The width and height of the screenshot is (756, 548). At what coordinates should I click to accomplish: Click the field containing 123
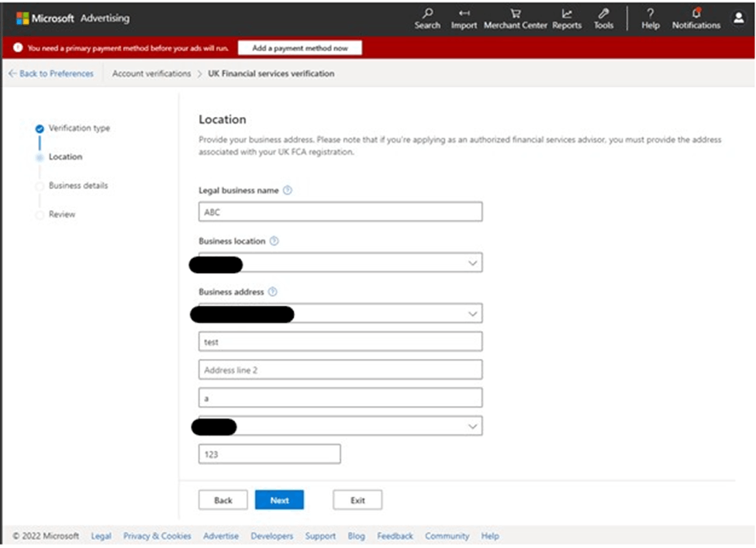pos(270,454)
